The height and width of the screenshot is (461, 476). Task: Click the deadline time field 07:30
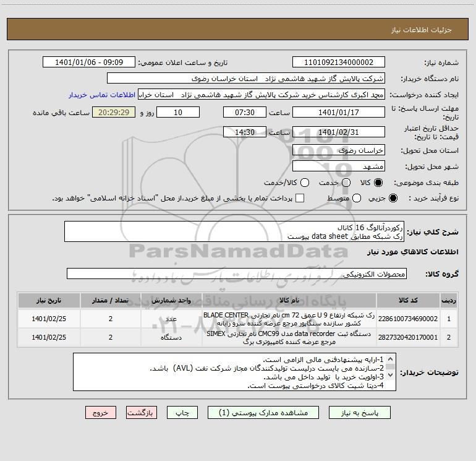245,112
